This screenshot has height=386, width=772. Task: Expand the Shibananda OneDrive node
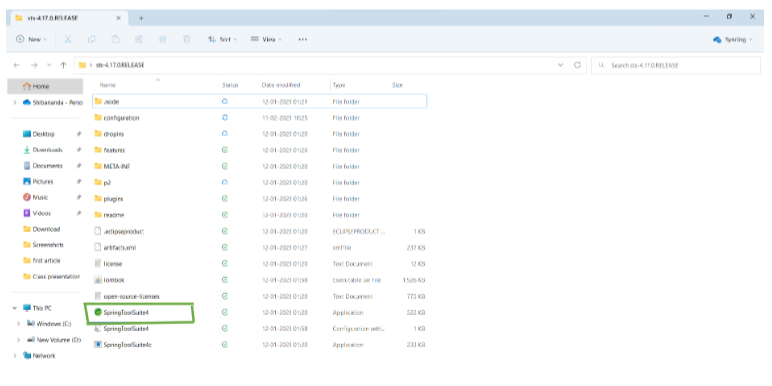pyautogui.click(x=15, y=102)
